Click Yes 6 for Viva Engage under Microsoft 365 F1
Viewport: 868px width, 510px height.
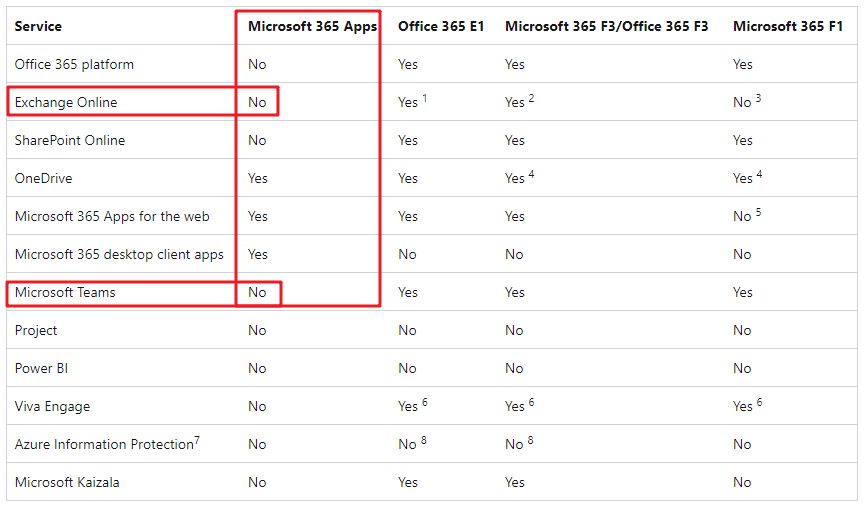(747, 405)
